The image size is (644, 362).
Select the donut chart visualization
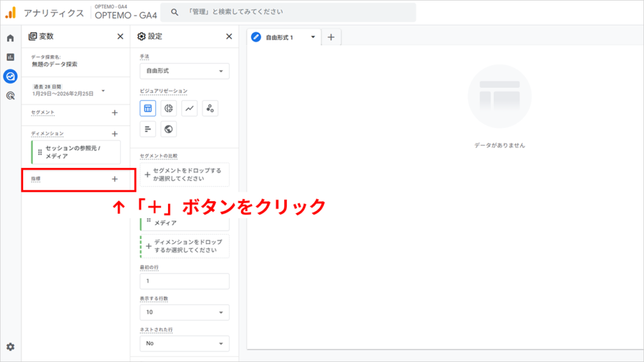pyautogui.click(x=169, y=108)
